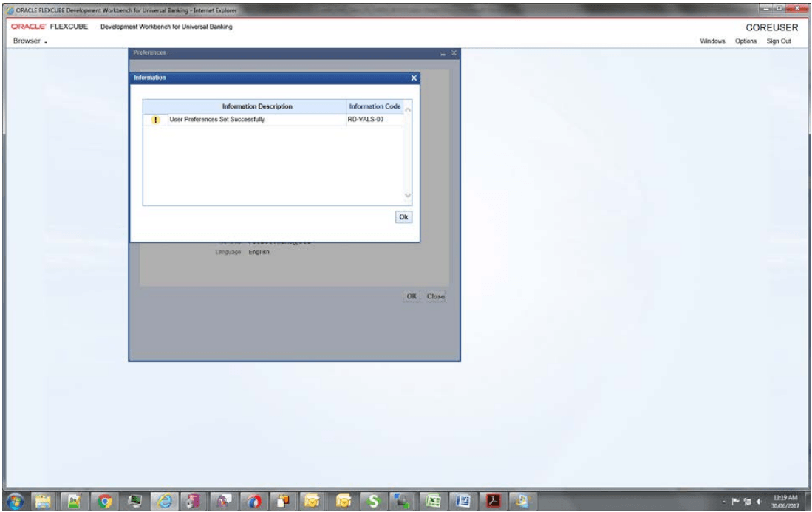Click the COREUSER user name

pyautogui.click(x=771, y=27)
